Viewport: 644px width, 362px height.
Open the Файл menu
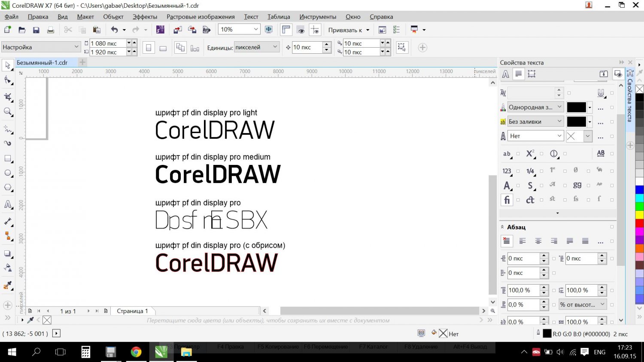pos(12,17)
